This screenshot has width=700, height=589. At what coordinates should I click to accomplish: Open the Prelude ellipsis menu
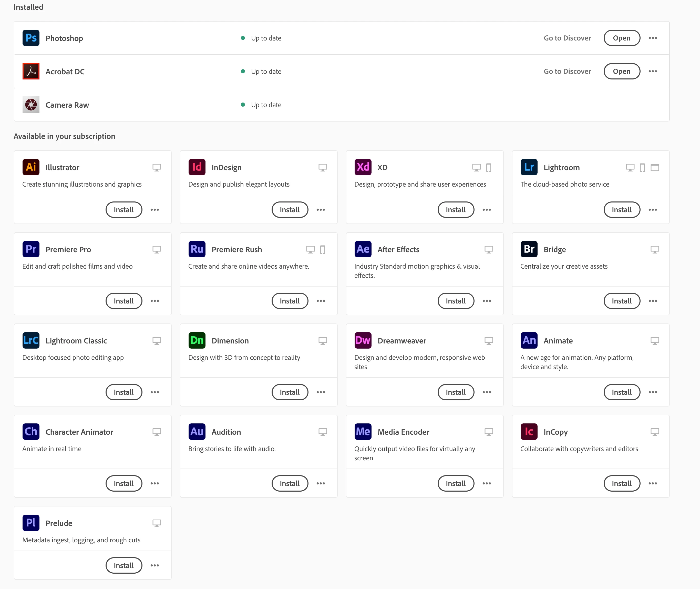[x=155, y=565]
